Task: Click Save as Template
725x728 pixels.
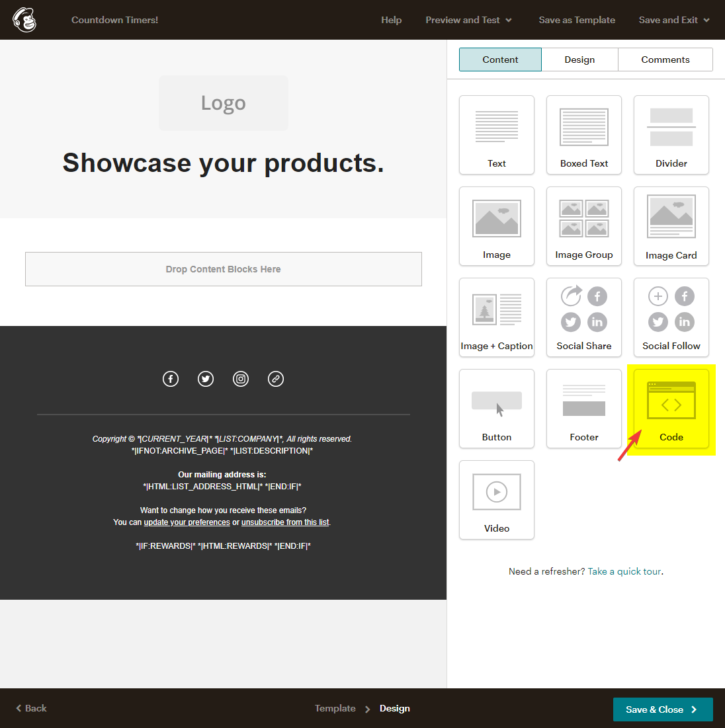Action: (577, 20)
